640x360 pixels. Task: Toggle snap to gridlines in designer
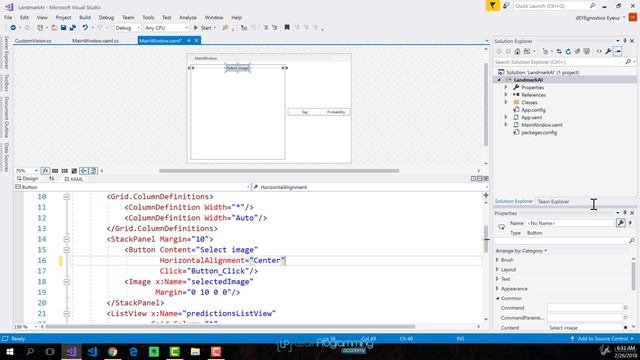pyautogui.click(x=64, y=171)
